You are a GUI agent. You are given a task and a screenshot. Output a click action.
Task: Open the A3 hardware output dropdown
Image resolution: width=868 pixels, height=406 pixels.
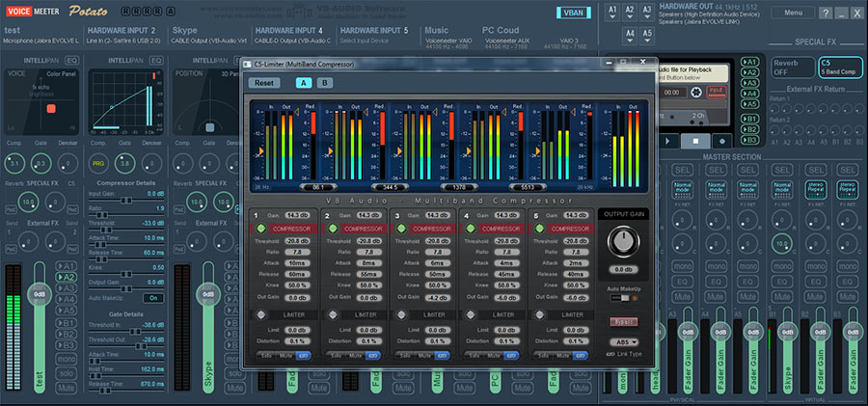646,14
